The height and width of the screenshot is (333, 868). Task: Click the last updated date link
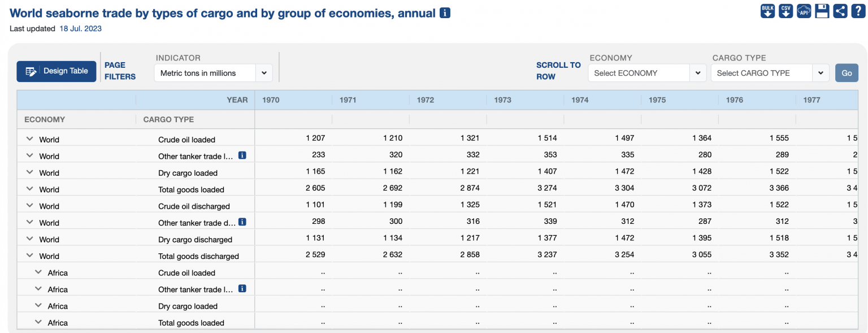pos(80,28)
